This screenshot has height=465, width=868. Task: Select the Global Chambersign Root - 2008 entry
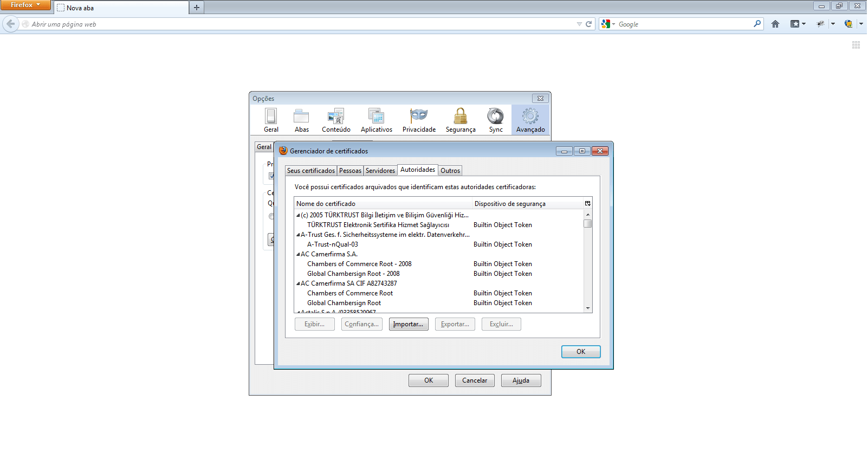click(353, 274)
